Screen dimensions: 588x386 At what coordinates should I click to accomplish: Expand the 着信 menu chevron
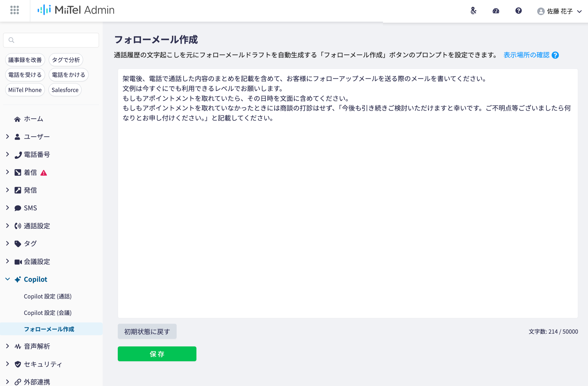8,172
